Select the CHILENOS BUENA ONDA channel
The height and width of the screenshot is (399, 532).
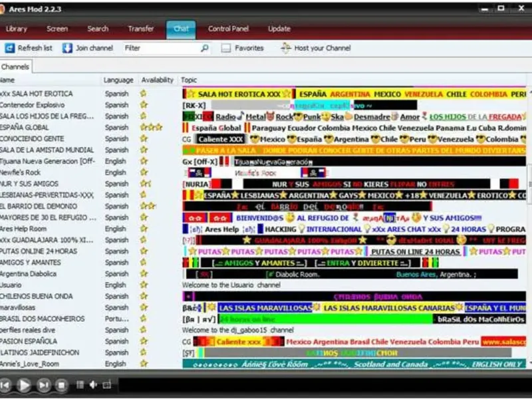[36, 296]
